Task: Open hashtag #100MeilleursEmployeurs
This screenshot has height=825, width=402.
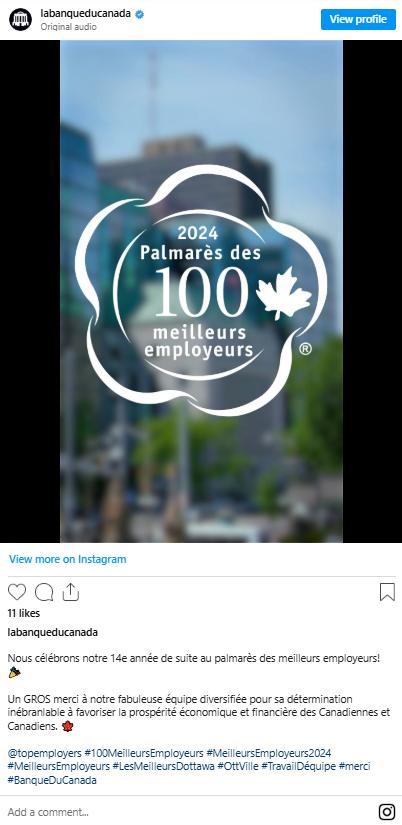Action: (x=144, y=753)
